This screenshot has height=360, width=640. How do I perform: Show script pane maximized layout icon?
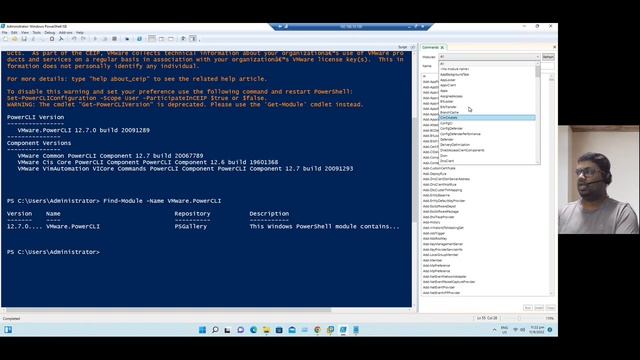click(171, 39)
